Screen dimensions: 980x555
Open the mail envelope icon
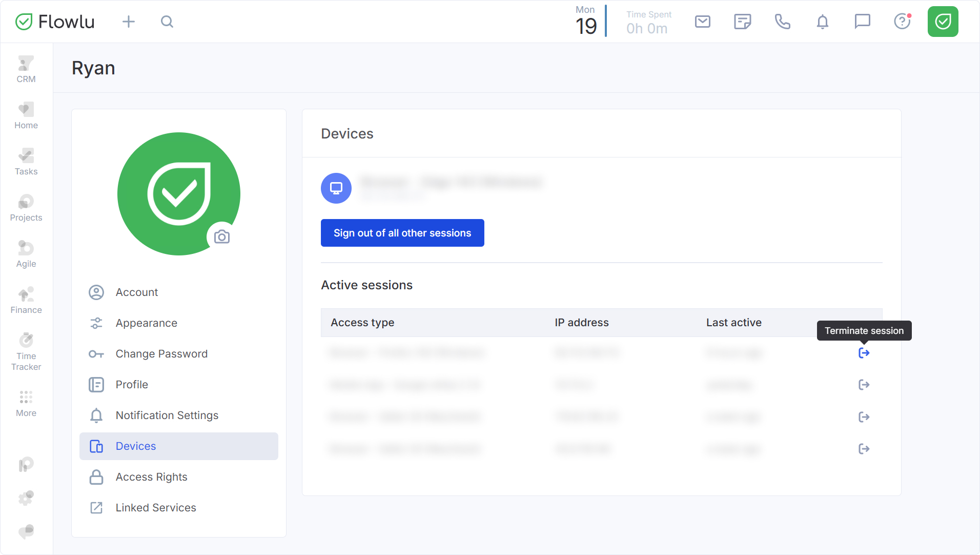point(702,22)
